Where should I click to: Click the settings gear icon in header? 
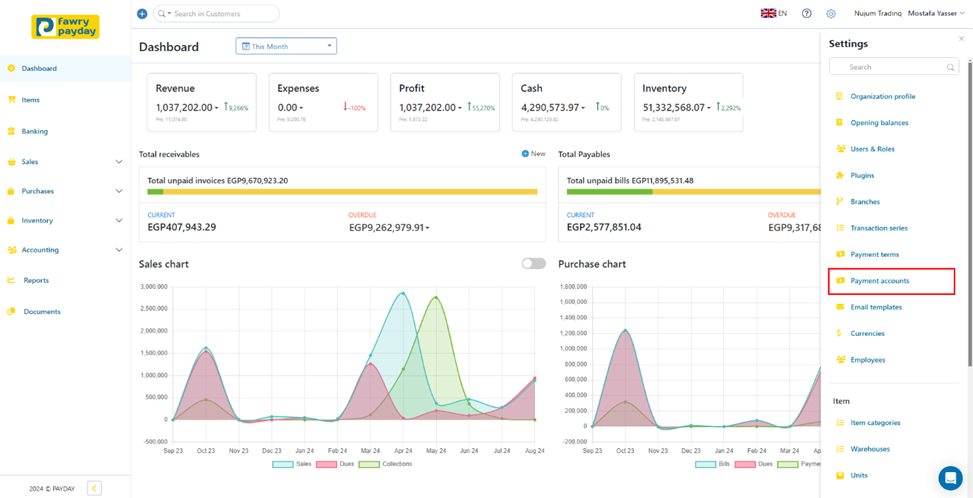pyautogui.click(x=831, y=14)
